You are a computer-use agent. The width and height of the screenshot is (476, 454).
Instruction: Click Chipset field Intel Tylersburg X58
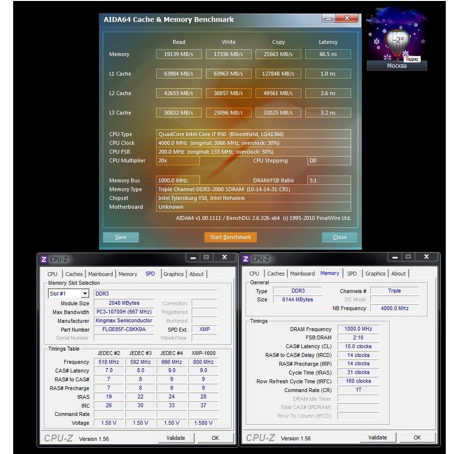(254, 198)
